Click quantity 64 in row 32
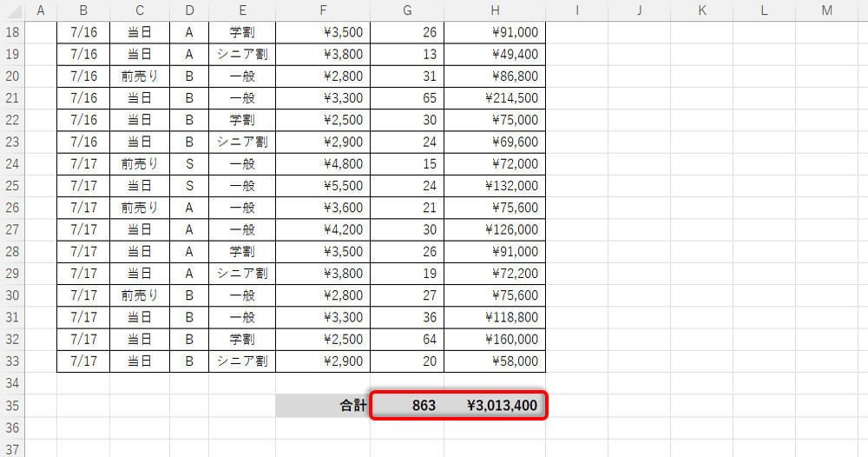868x457 pixels. pos(407,339)
